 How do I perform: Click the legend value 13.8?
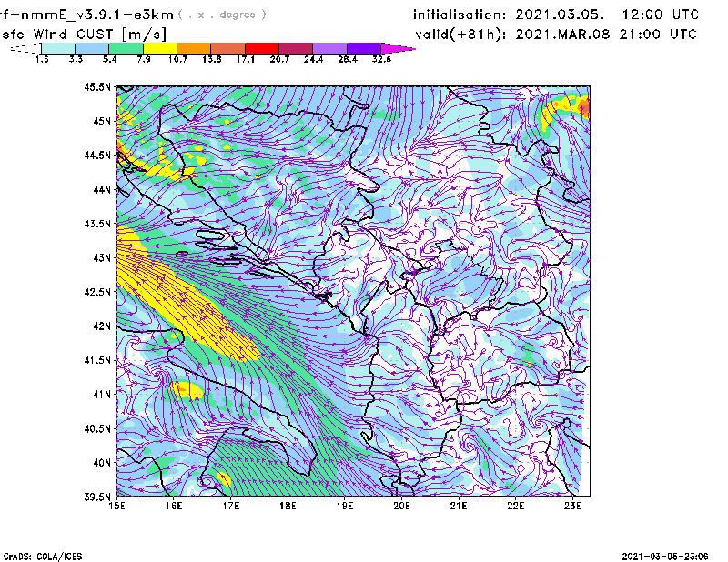[x=212, y=59]
